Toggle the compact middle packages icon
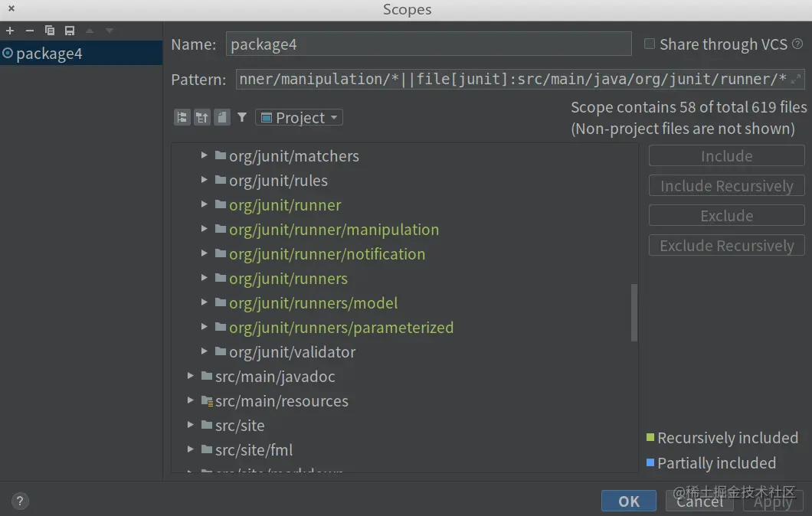 pos(202,117)
